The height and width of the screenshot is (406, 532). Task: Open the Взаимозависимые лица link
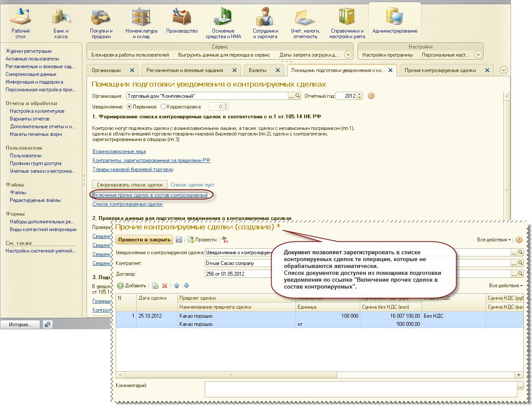tap(119, 151)
